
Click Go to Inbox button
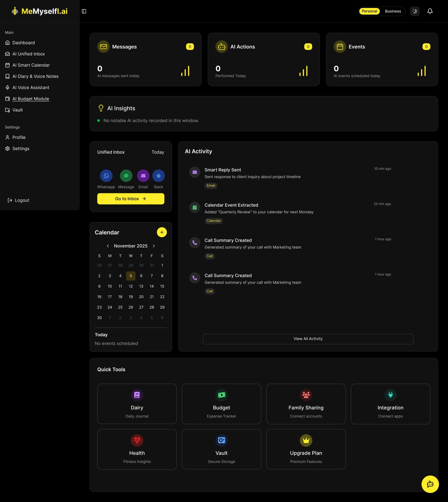click(131, 199)
